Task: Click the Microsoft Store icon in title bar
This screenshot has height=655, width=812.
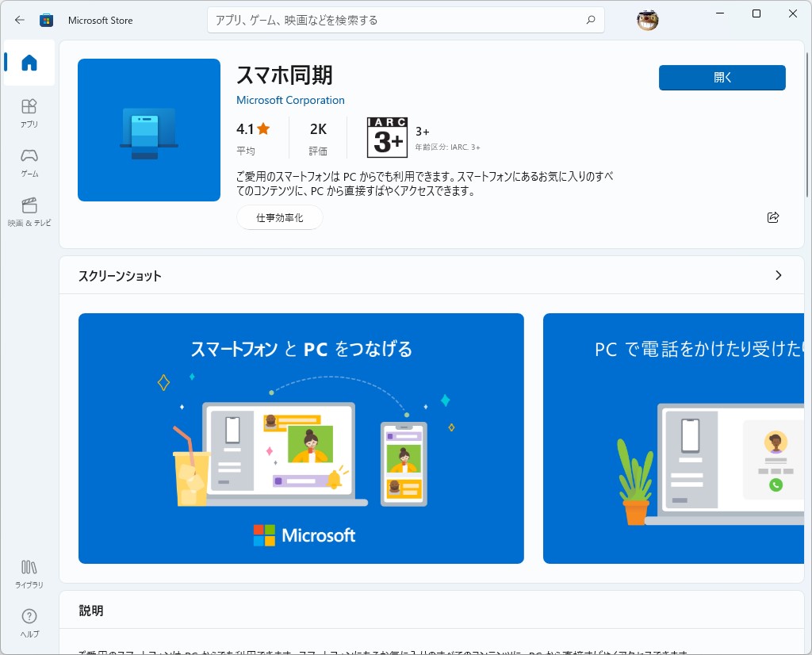Action: click(47, 20)
